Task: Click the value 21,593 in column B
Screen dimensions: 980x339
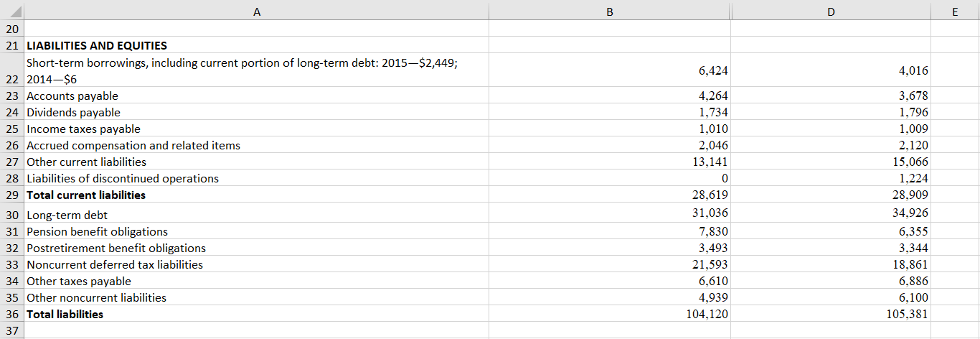Action: [x=710, y=265]
